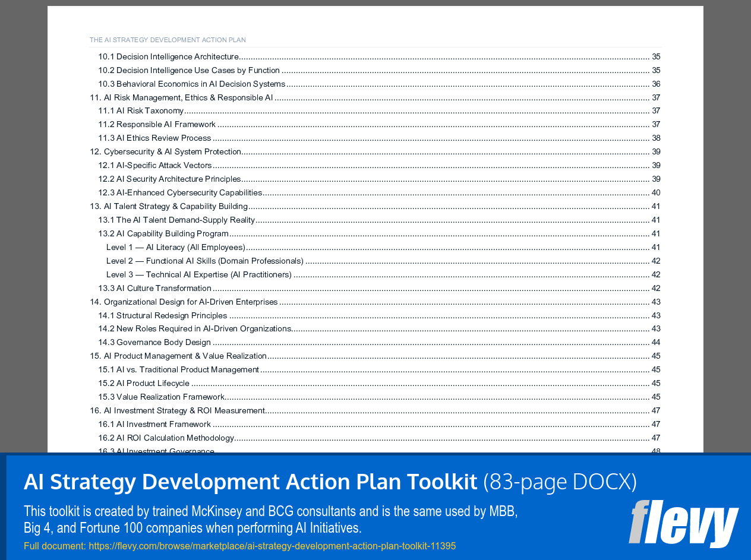Open 15.2 AI Product Lifecycle entry
This screenshot has width=751, height=560.
point(144,383)
